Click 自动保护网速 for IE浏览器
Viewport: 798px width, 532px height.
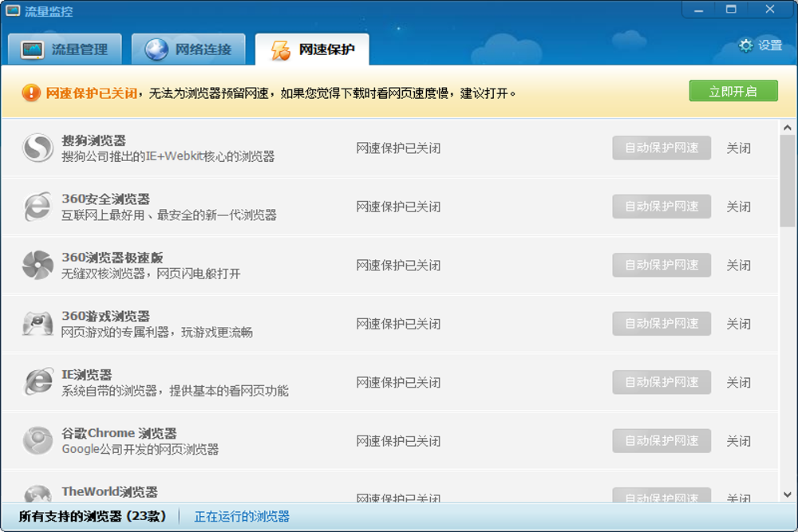(662, 382)
